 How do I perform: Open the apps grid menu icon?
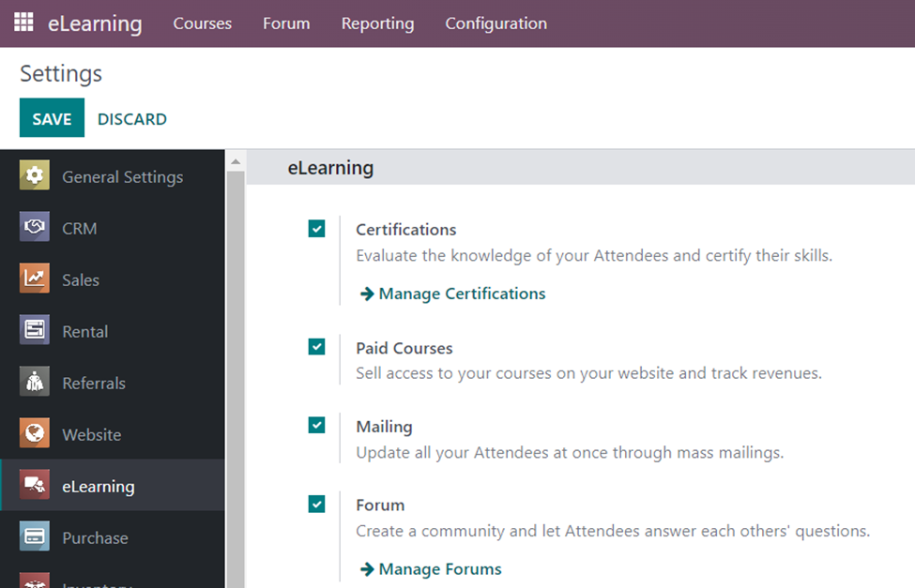coord(23,23)
